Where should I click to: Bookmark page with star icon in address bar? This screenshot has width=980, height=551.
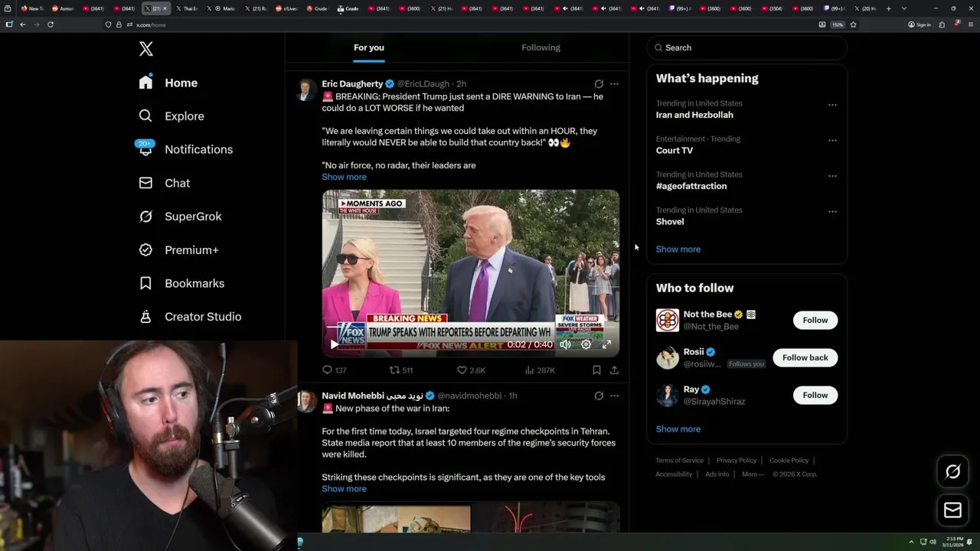tap(853, 24)
